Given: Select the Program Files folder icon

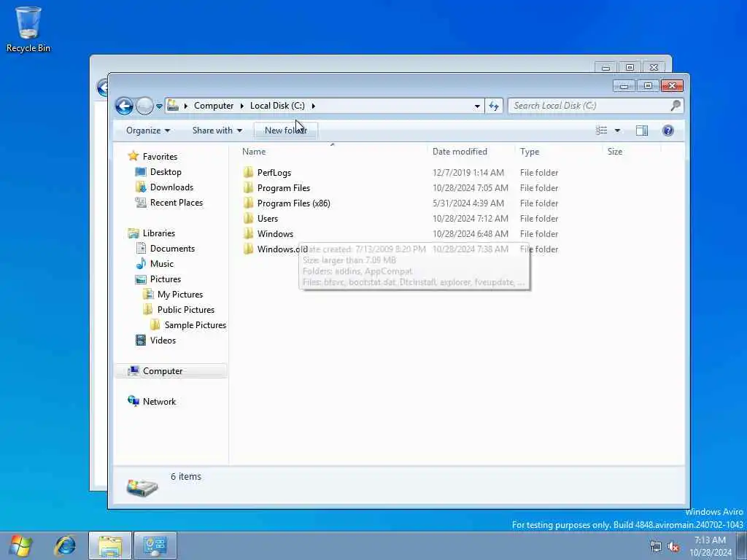Looking at the screenshot, I should (248, 187).
